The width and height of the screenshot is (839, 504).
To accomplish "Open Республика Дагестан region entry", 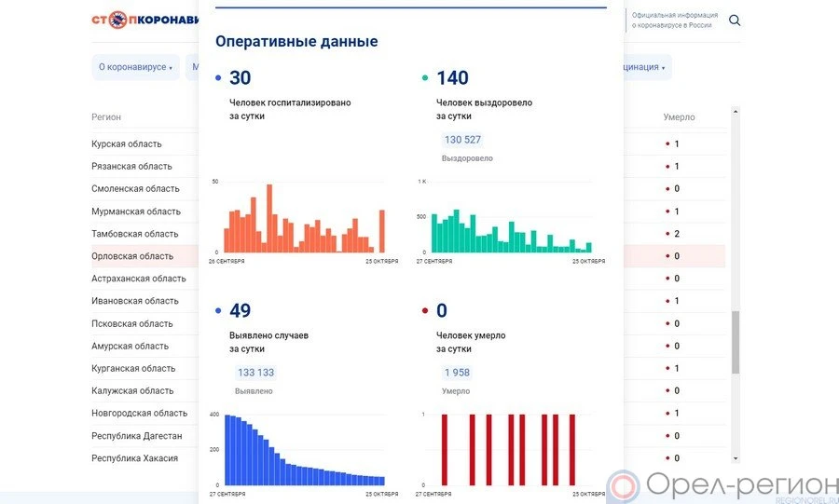I will (137, 436).
